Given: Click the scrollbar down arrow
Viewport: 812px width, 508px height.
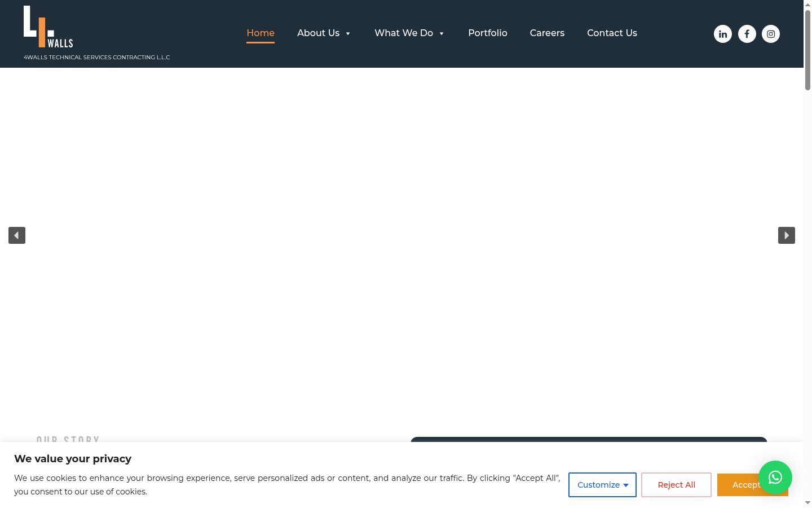Looking at the screenshot, I should [807, 503].
